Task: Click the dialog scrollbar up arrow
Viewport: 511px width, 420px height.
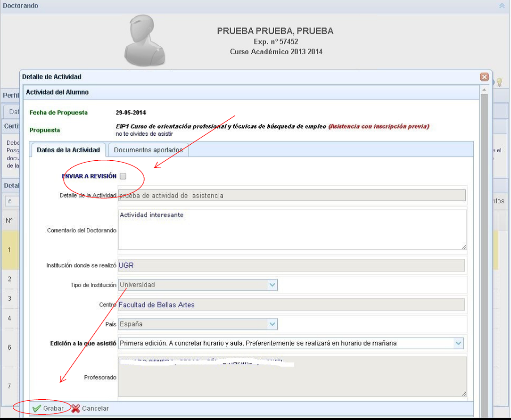Action: [x=484, y=90]
